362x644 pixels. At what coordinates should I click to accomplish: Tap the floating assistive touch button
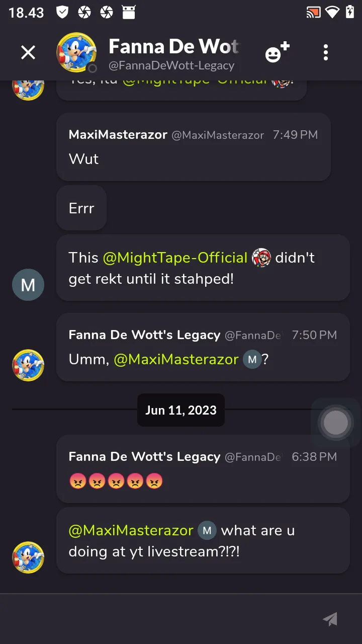[336, 423]
